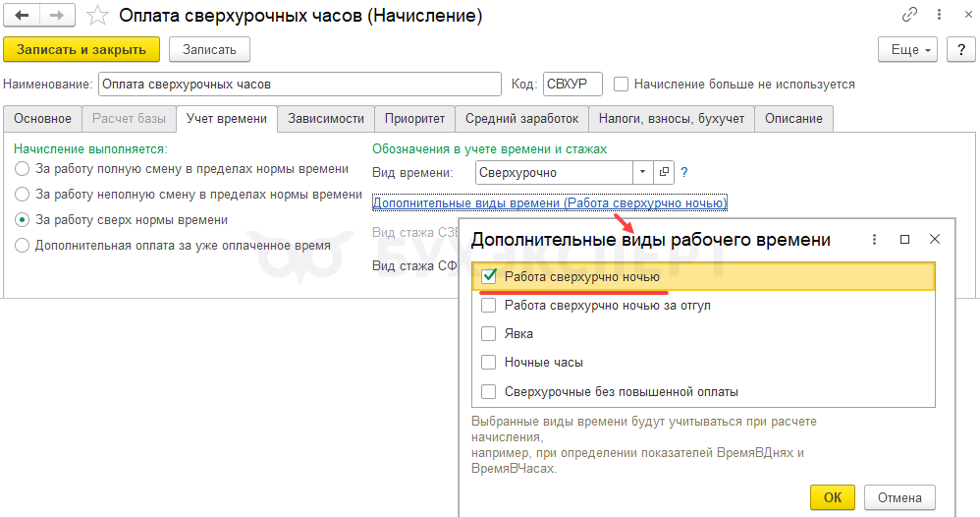
Task: Tick 'Начисление больше не используется' checkbox
Action: click(x=621, y=85)
